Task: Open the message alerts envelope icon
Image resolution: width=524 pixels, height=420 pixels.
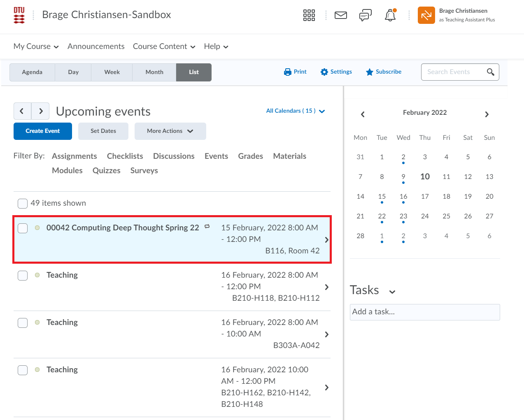Action: click(340, 15)
